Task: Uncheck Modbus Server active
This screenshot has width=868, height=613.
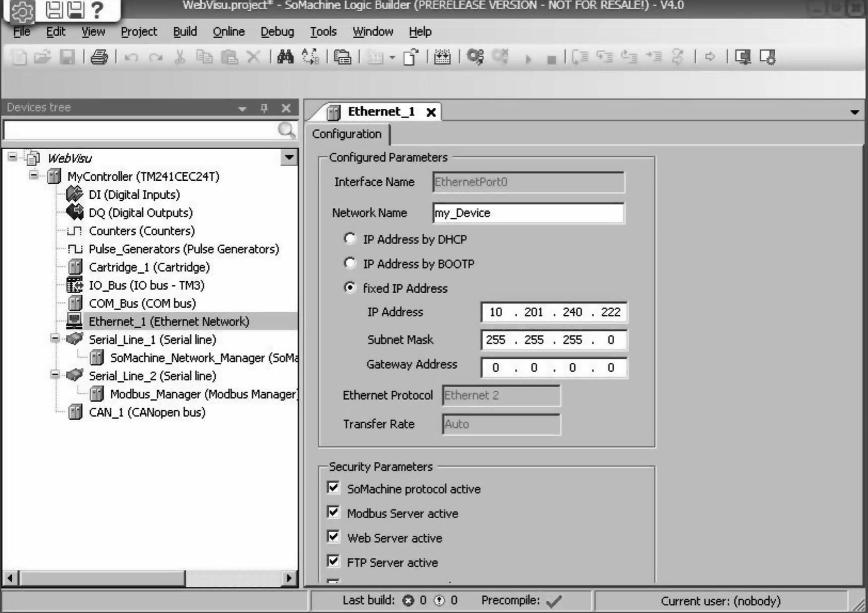Action: pos(333,512)
